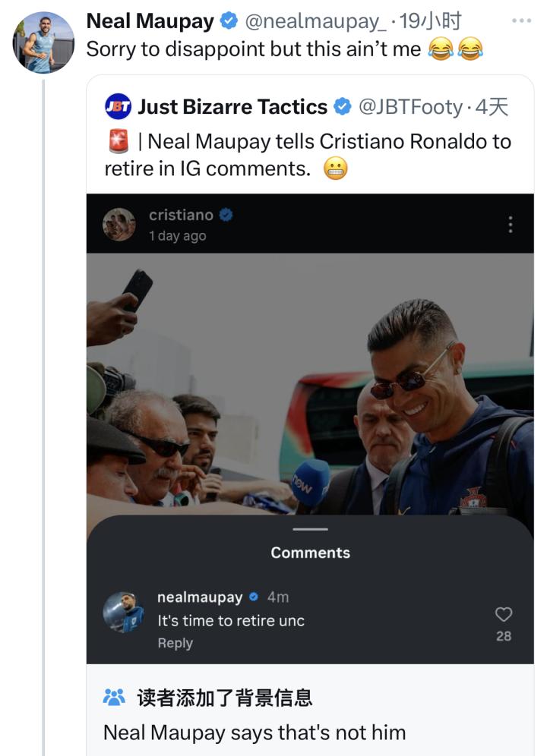Click Just Bizarre Tactics verified badge

pyautogui.click(x=343, y=107)
